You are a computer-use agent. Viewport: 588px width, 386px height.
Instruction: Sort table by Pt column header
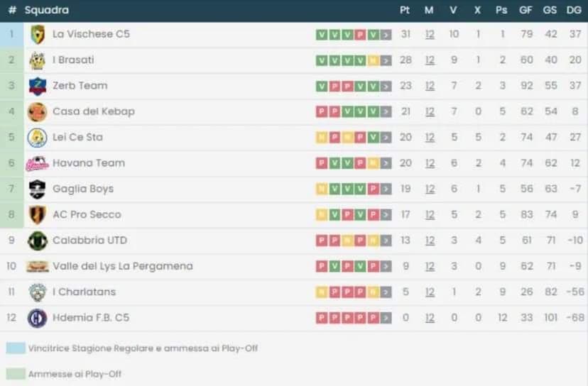pos(405,11)
